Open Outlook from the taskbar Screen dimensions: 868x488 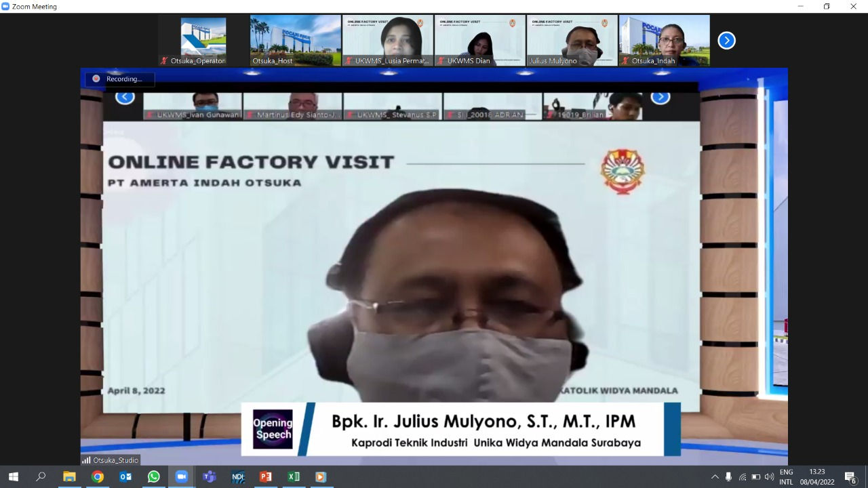point(125,476)
